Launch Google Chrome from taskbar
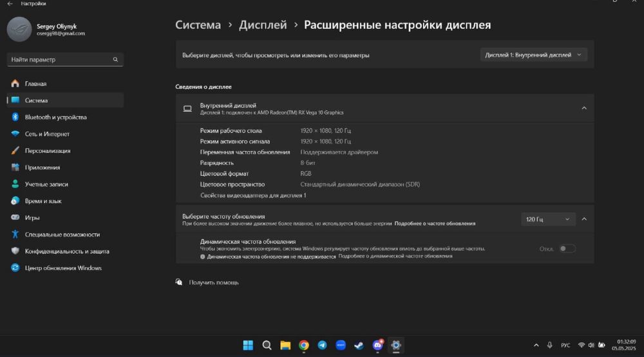The image size is (644, 357). [x=303, y=345]
